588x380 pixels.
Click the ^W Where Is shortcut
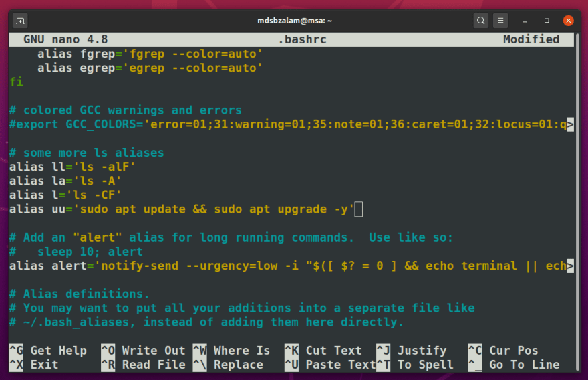pos(231,351)
